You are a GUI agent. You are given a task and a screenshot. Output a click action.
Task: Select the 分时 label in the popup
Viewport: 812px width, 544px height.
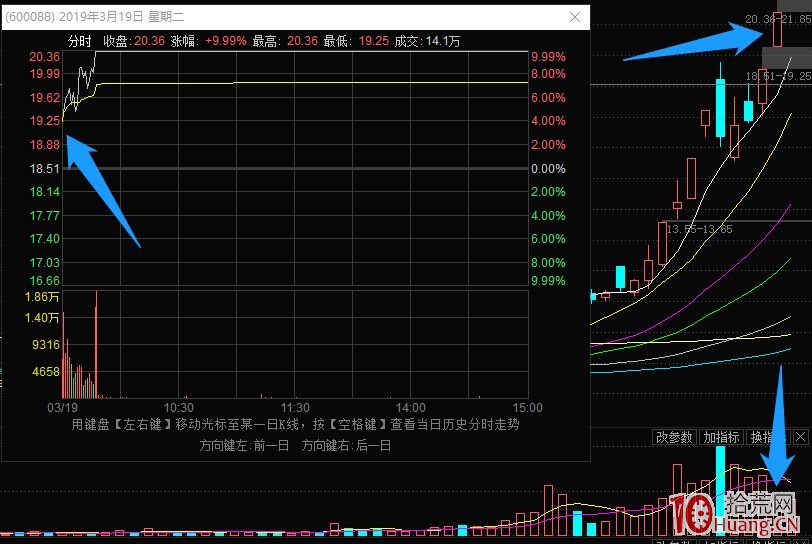pos(79,41)
